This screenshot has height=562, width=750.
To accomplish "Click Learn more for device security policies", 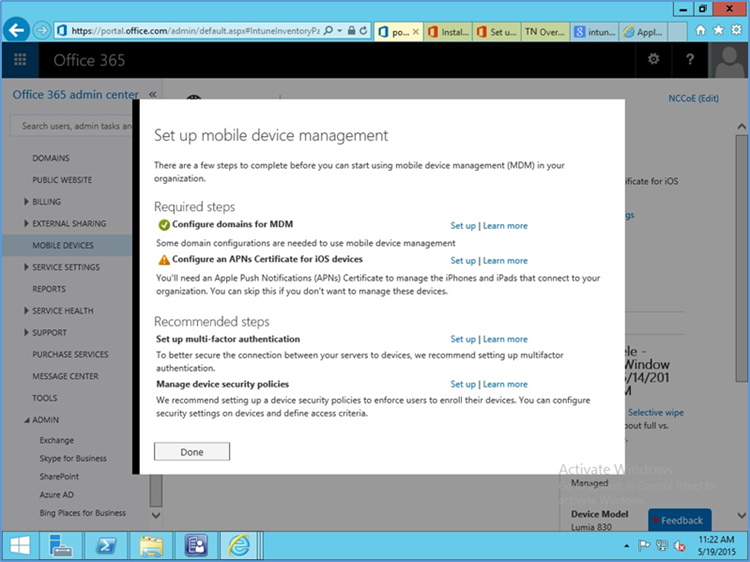I will pyautogui.click(x=505, y=384).
